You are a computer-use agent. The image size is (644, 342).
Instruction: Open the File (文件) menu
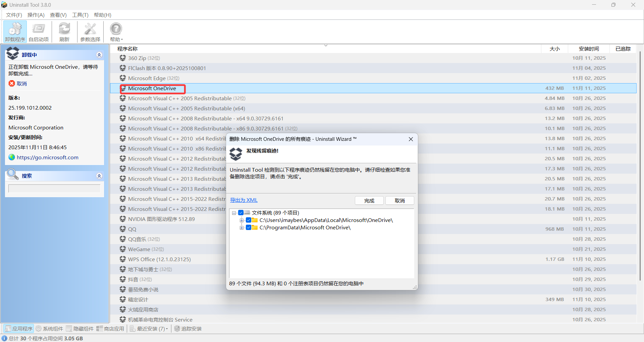click(14, 15)
